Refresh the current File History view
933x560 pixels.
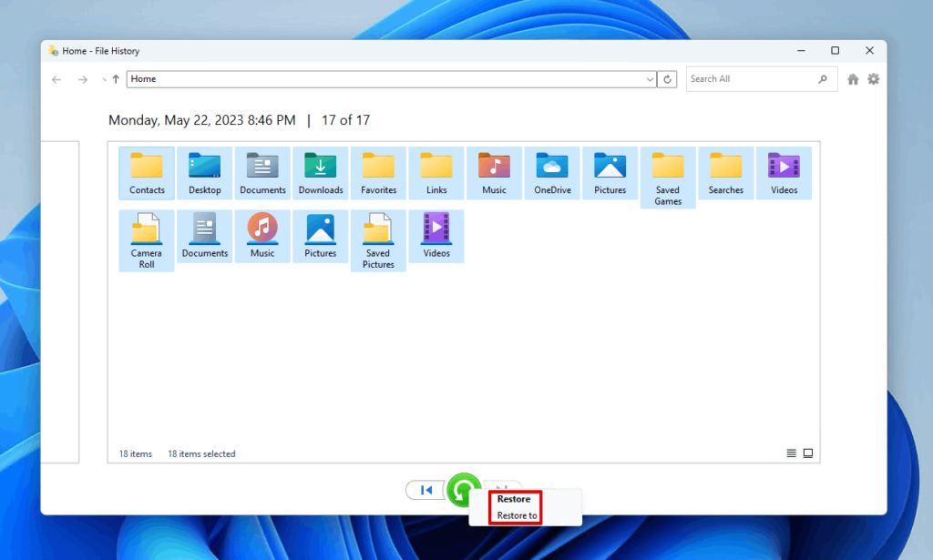coord(666,78)
